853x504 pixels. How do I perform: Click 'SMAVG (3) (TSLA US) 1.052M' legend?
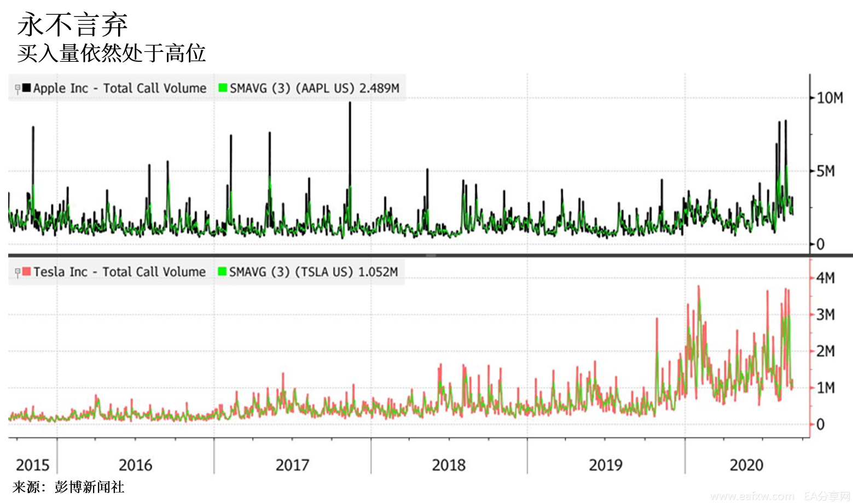tap(314, 272)
